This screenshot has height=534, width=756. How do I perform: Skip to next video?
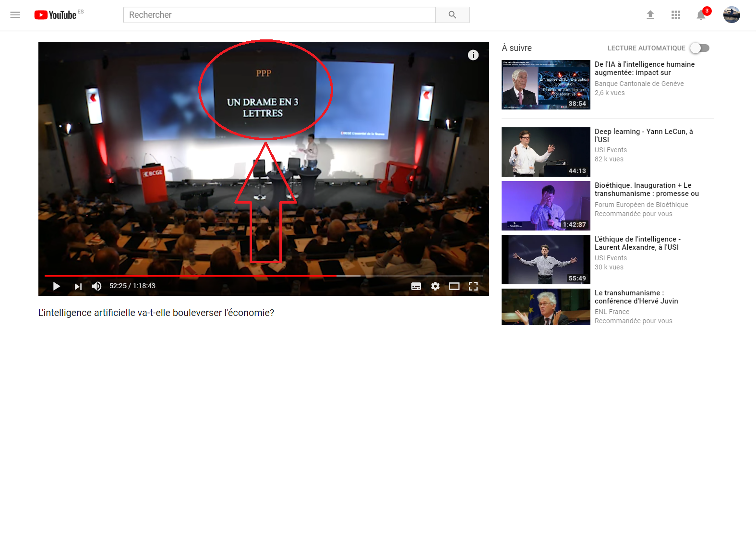click(78, 286)
